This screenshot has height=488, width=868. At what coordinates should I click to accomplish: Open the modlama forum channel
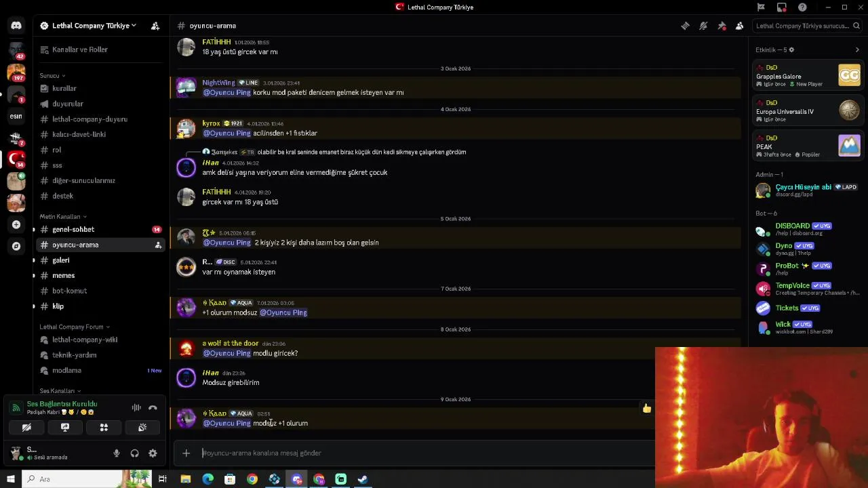click(100, 370)
